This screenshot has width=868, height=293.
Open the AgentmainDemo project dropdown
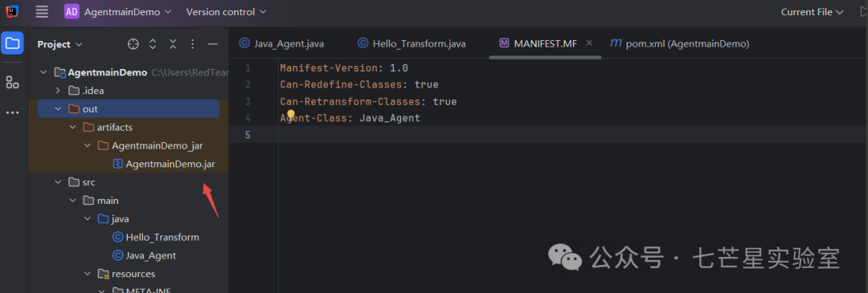pos(118,11)
